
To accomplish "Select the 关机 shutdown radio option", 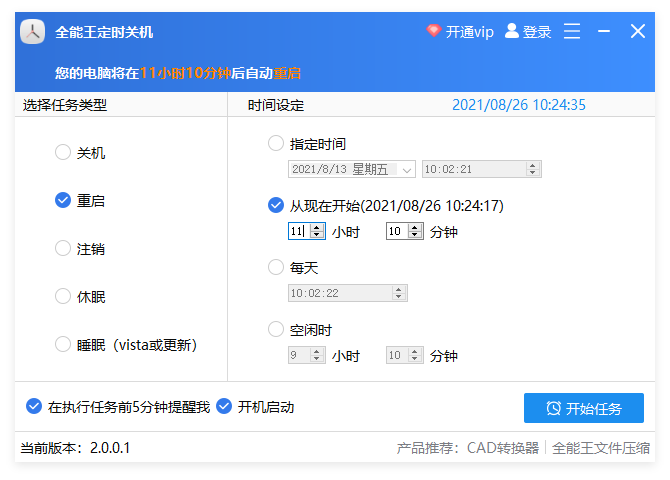I will tap(63, 153).
